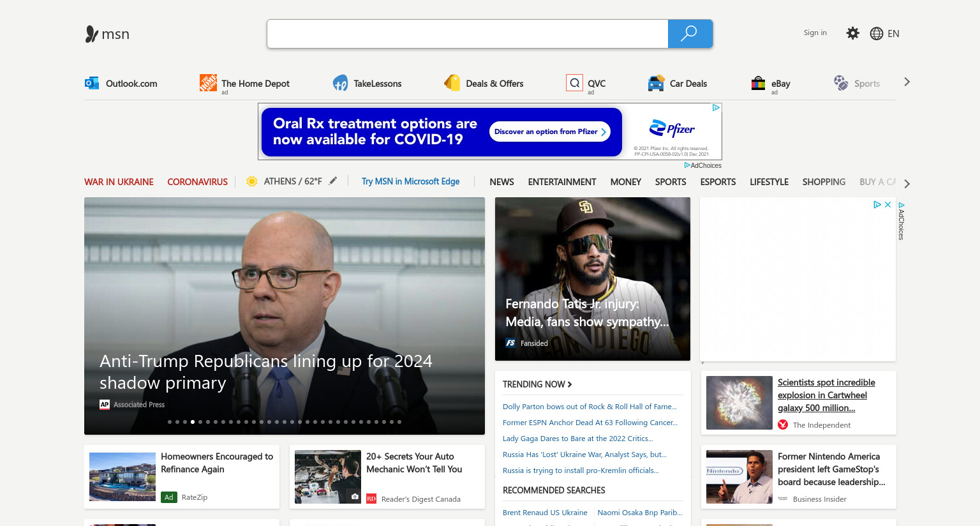The image size is (980, 526).
Task: Open Fernando Tatis Jr. injury story
Action: [x=587, y=313]
